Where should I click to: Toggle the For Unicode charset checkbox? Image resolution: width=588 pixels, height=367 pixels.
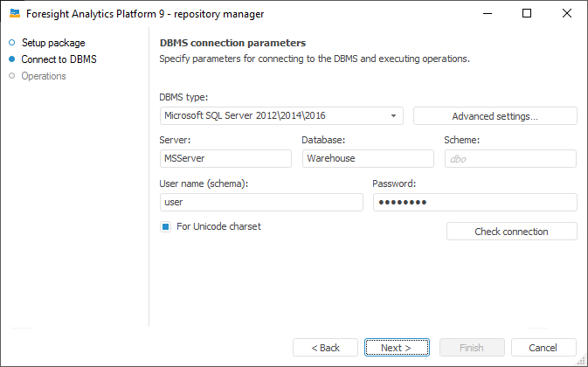coord(165,227)
